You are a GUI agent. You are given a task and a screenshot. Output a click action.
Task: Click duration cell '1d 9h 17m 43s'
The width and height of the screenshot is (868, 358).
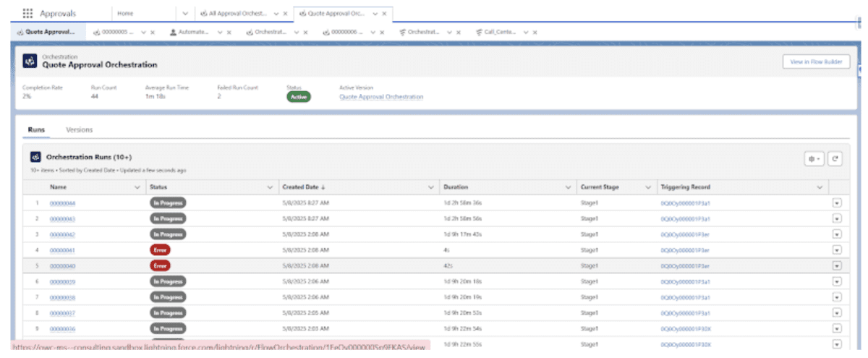click(x=462, y=234)
